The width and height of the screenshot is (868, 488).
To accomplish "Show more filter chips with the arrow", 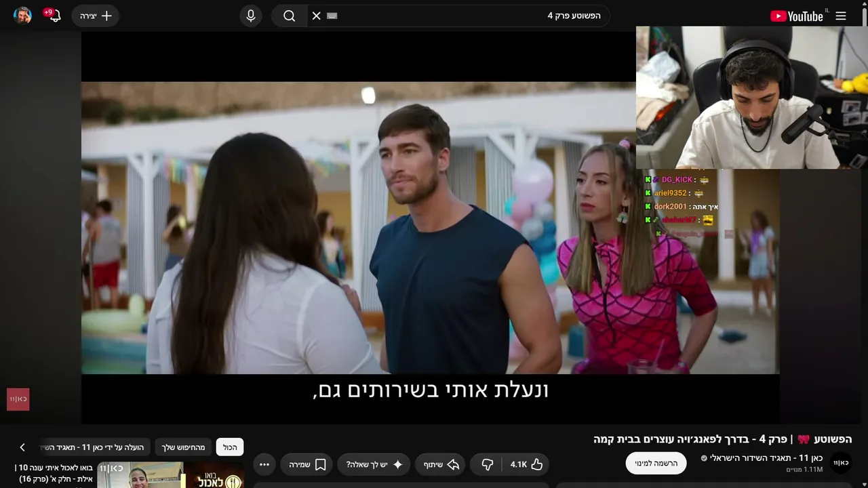I will (22, 447).
